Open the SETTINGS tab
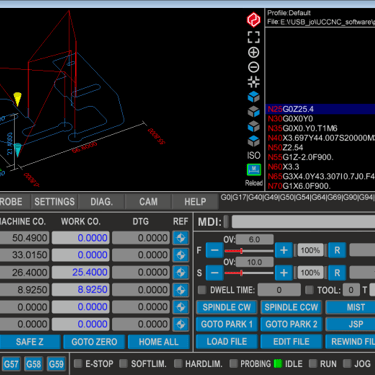Viewport: 375px width, 375px height. 54,202
